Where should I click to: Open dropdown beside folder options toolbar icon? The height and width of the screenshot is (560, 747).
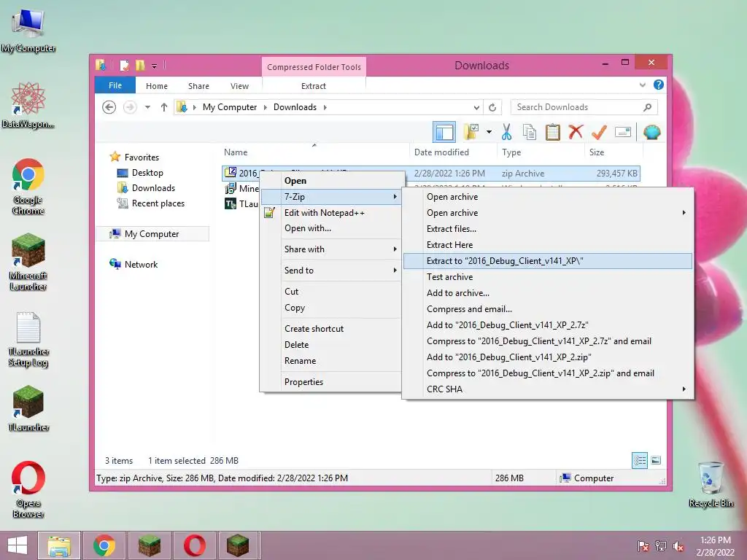(489, 132)
